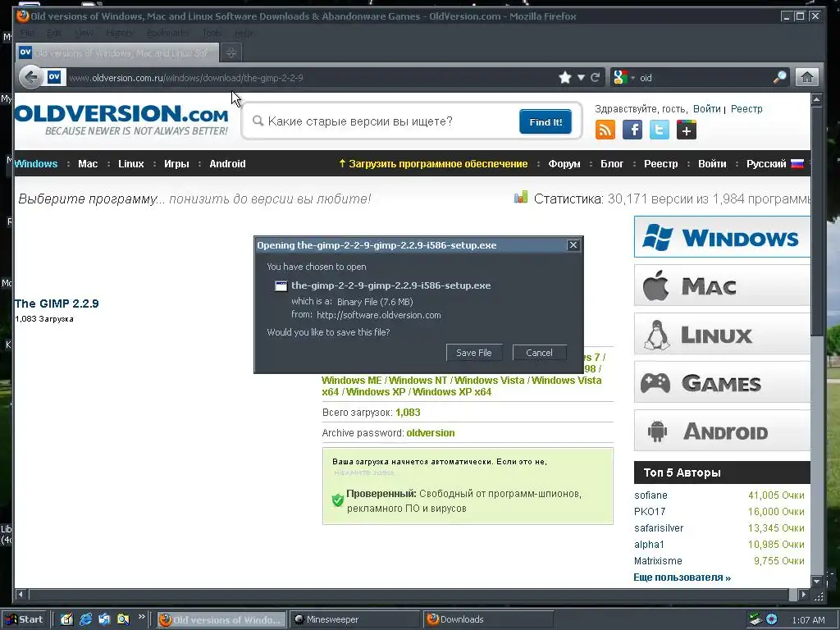Select Android in the navigation bar
The image size is (840, 630).
(x=227, y=164)
